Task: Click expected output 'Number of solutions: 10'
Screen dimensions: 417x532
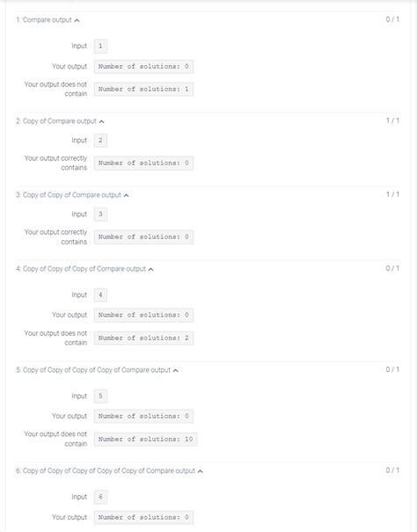Action: (146, 440)
